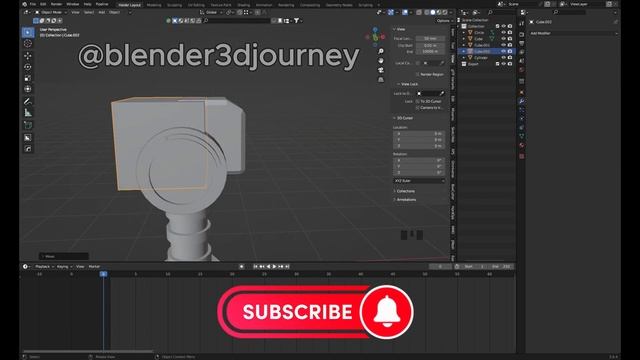640x360 pixels.
Task: Click the zoom view magnifier icon
Action: (x=381, y=51)
